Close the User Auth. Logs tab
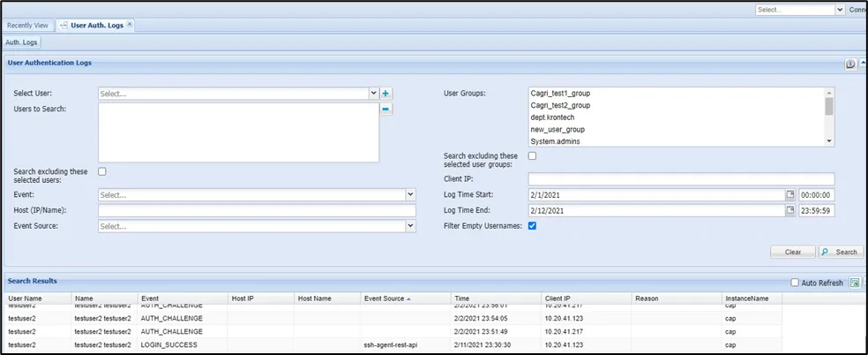868x355 pixels. (x=129, y=25)
